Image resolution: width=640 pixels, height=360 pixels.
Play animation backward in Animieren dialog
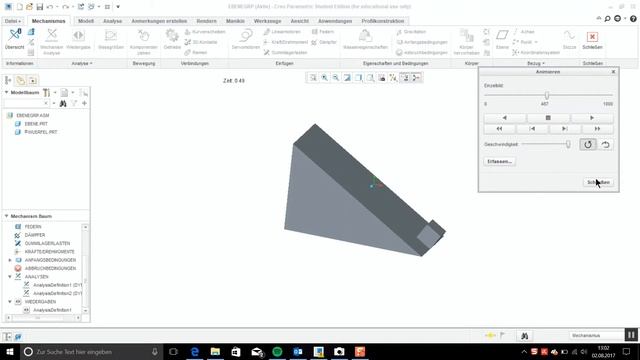tap(504, 118)
